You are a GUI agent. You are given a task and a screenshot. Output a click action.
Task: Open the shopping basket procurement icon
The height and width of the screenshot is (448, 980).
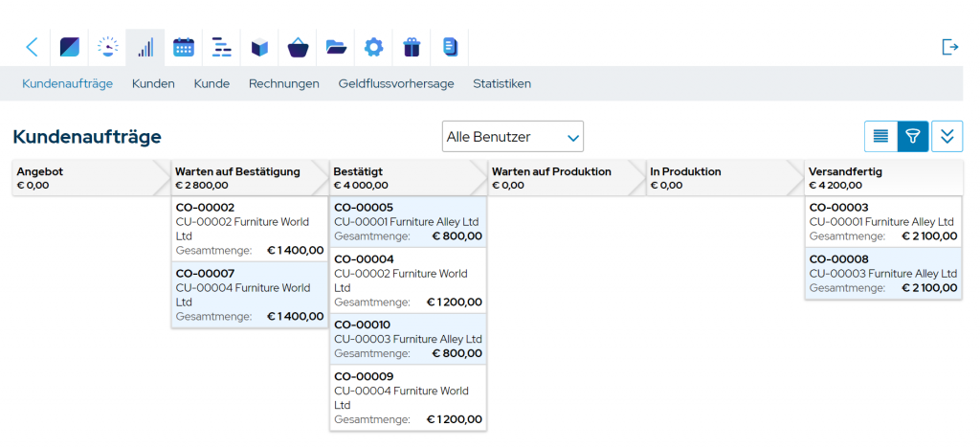tap(298, 47)
